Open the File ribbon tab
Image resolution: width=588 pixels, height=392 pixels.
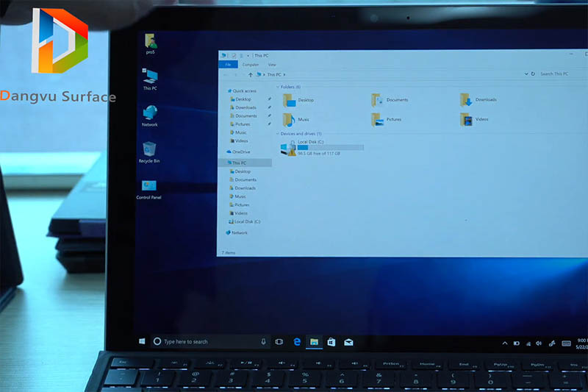tap(228, 65)
